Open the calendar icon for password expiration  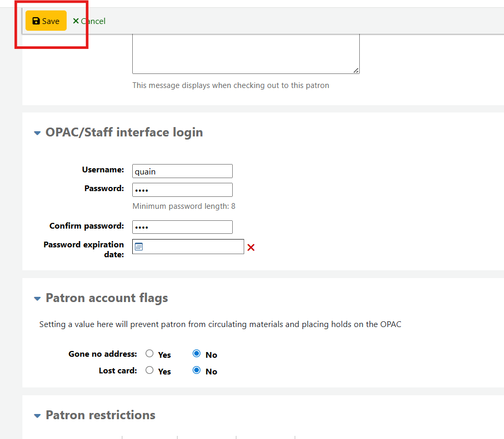point(138,247)
